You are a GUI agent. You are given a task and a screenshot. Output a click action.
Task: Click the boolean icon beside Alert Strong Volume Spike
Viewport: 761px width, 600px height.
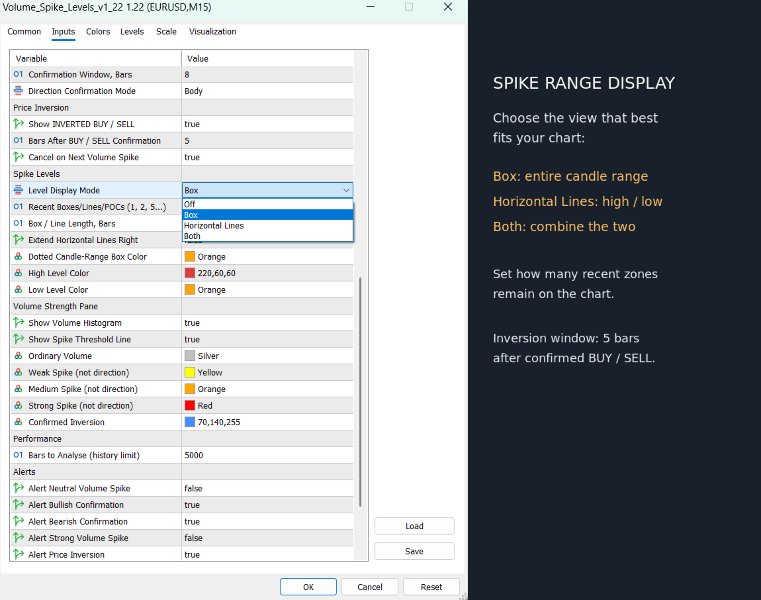click(x=18, y=538)
